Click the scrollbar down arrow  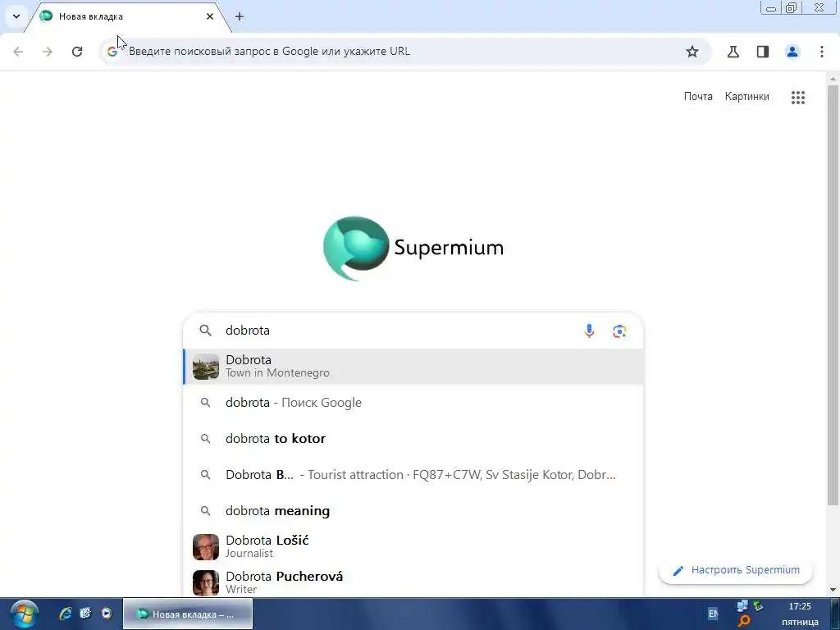tap(833, 590)
